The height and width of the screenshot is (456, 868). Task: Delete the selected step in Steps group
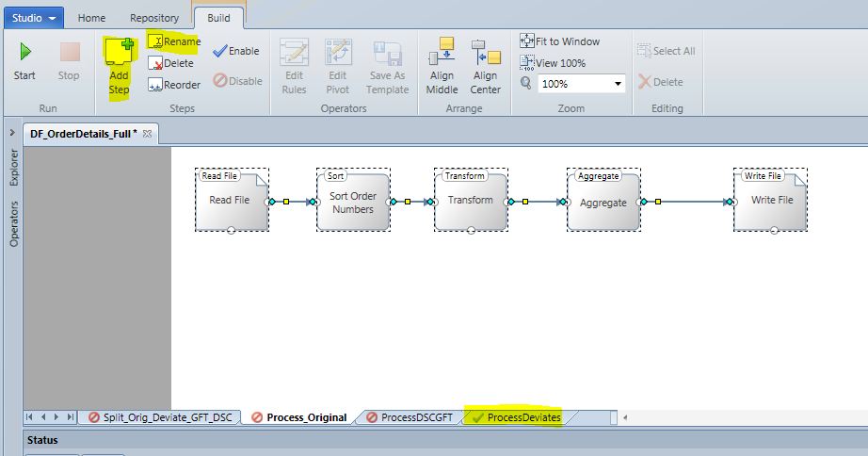coord(171,63)
